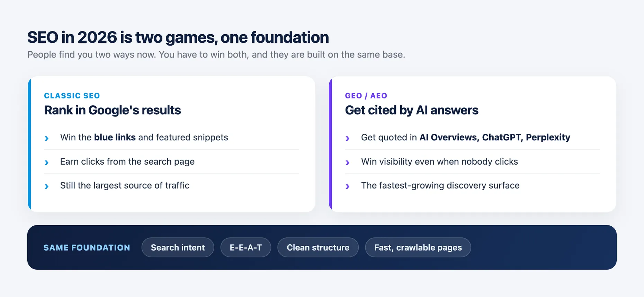Click the chevron beside 'Win visibility even when nobody clicks'
644x297 pixels.
tap(347, 162)
